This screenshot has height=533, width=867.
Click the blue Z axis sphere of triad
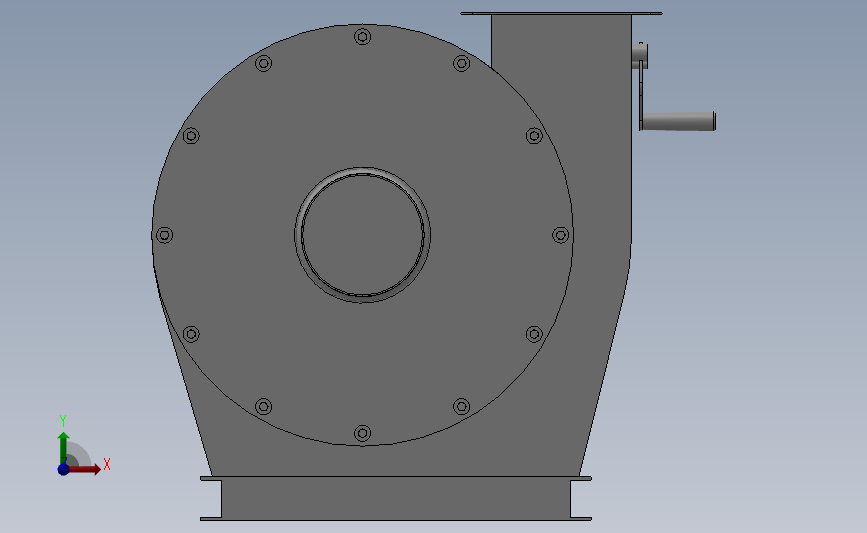click(x=64, y=469)
